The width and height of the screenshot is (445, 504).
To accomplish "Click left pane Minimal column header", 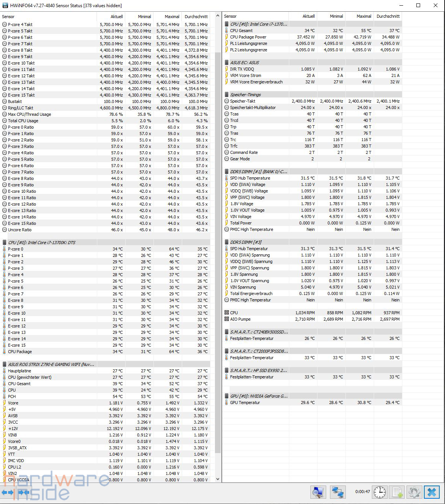I will tap(139, 17).
